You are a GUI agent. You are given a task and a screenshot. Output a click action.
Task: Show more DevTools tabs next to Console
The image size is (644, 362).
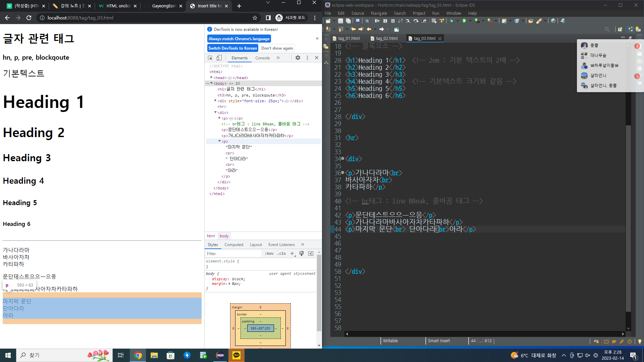click(278, 58)
